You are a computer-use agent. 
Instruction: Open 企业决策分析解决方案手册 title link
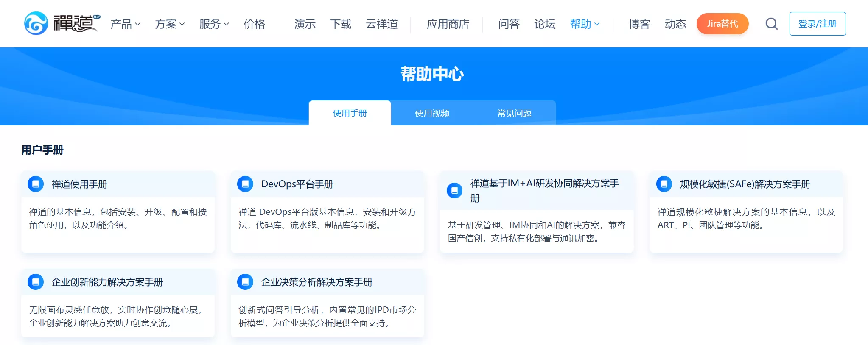317,282
